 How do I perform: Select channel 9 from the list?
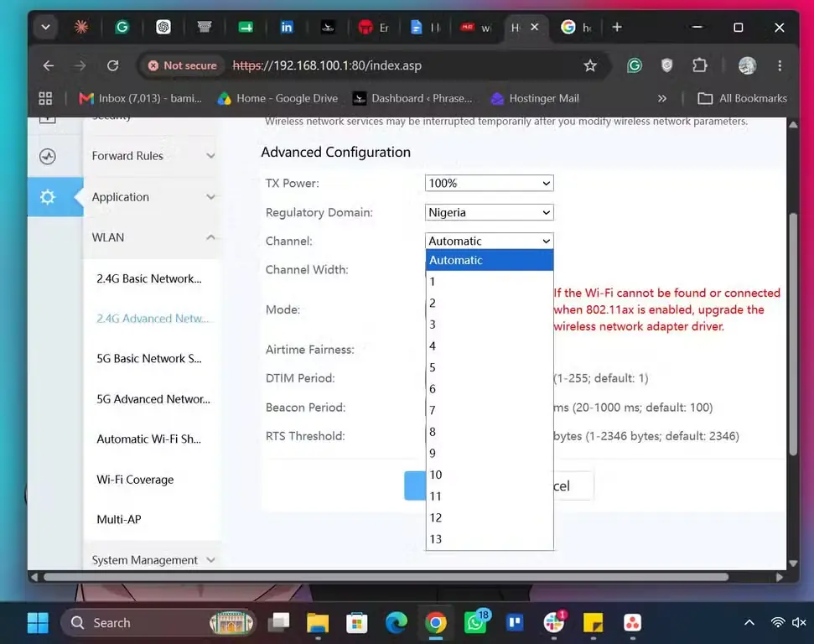pos(490,454)
